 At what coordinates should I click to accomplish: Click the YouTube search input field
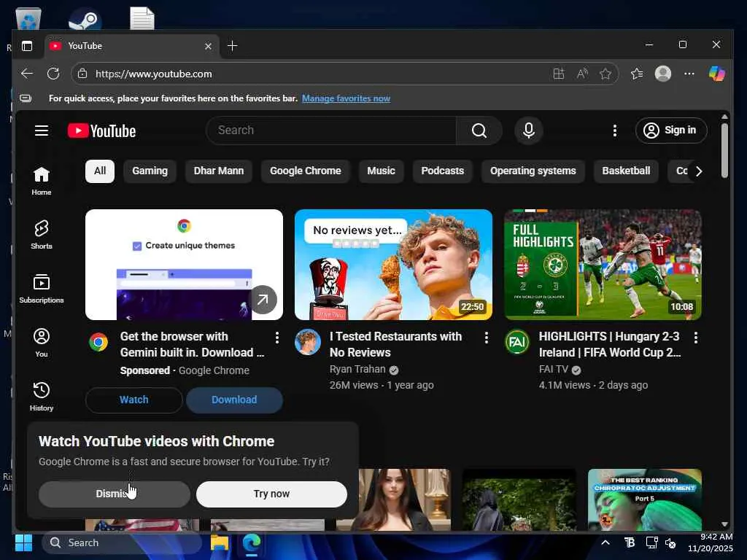click(331, 131)
